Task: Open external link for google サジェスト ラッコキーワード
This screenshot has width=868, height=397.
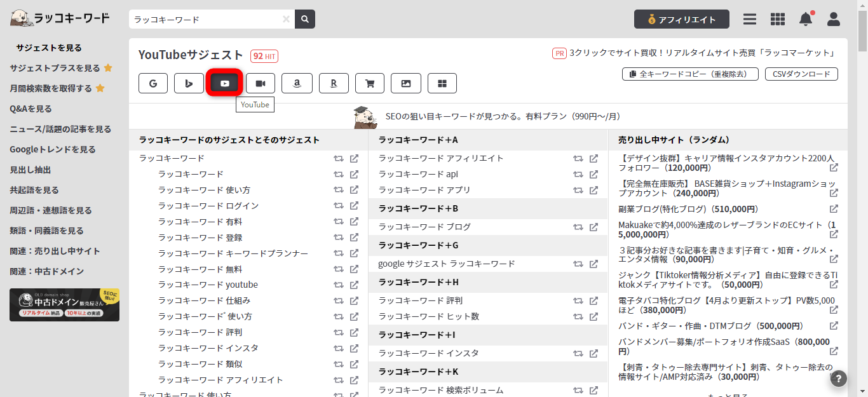Action: (593, 264)
